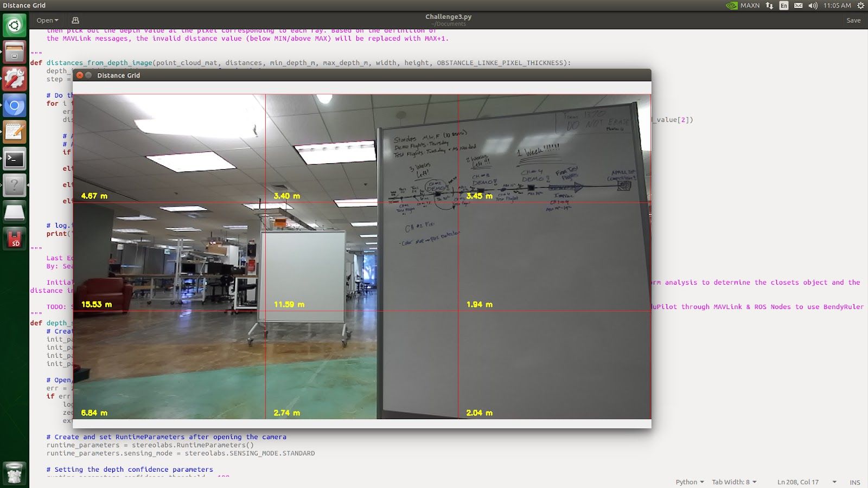Select the unknown application question mark icon
This screenshot has width=868, height=488.
15,186
